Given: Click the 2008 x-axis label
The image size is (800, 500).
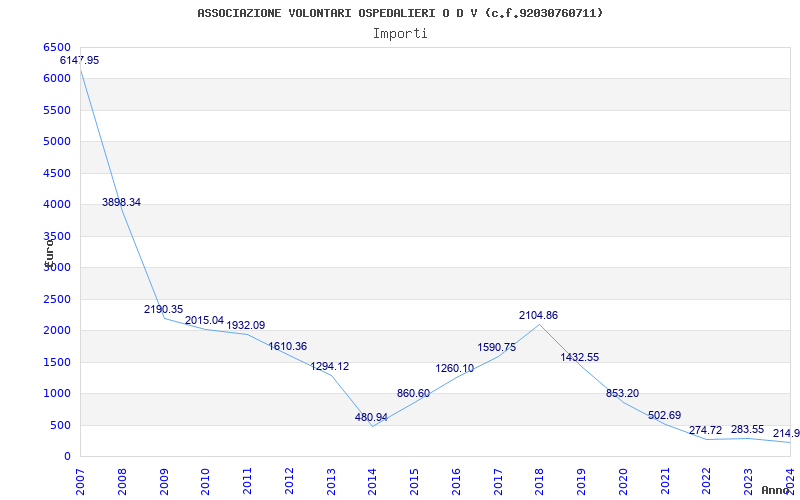Looking at the screenshot, I should (122, 482).
